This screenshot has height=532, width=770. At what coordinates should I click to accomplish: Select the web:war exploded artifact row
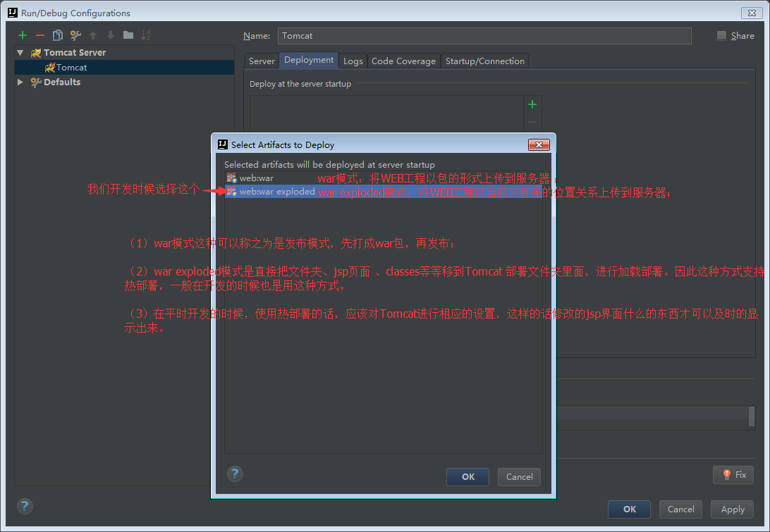pyautogui.click(x=384, y=192)
